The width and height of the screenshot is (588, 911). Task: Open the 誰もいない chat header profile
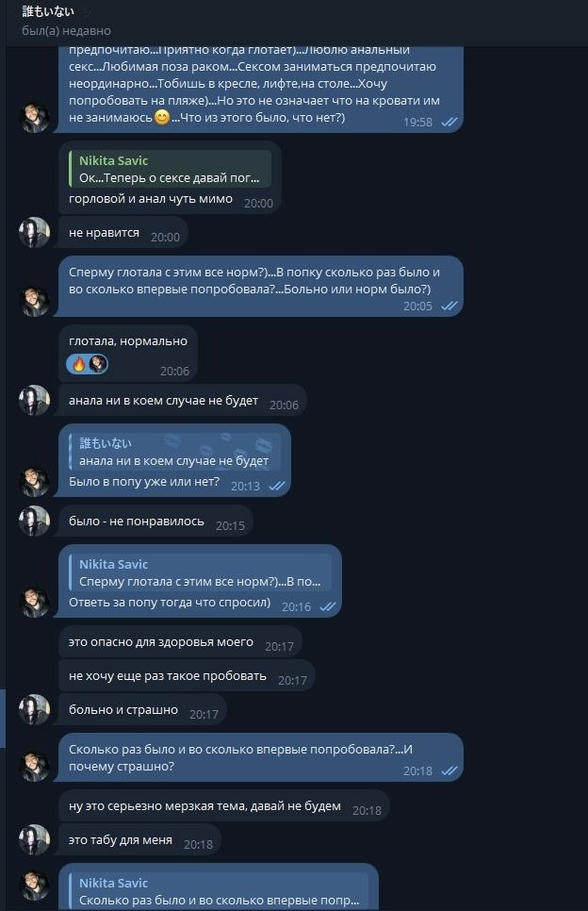(x=47, y=11)
